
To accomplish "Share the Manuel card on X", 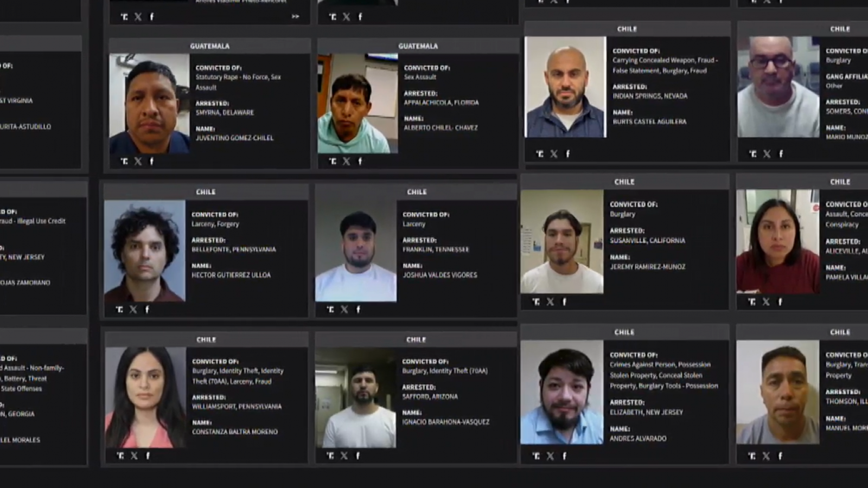I will pyautogui.click(x=766, y=456).
